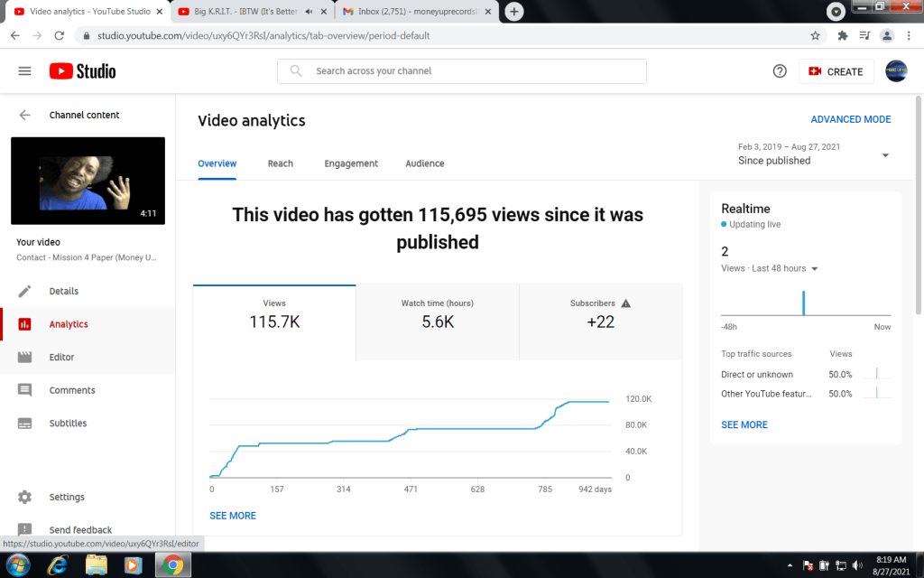Open the hamburger menu in YouTube Studio

coord(24,71)
